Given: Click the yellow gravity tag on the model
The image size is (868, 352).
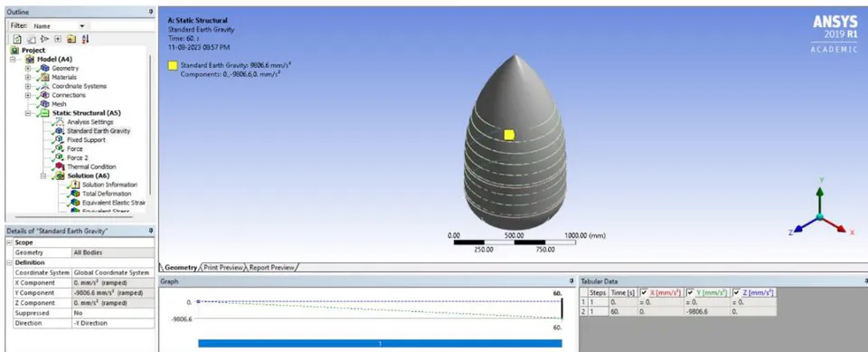Looking at the screenshot, I should point(509,134).
